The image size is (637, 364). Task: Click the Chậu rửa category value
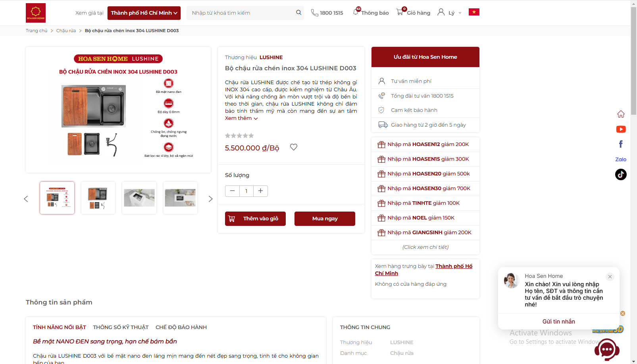(x=402, y=353)
